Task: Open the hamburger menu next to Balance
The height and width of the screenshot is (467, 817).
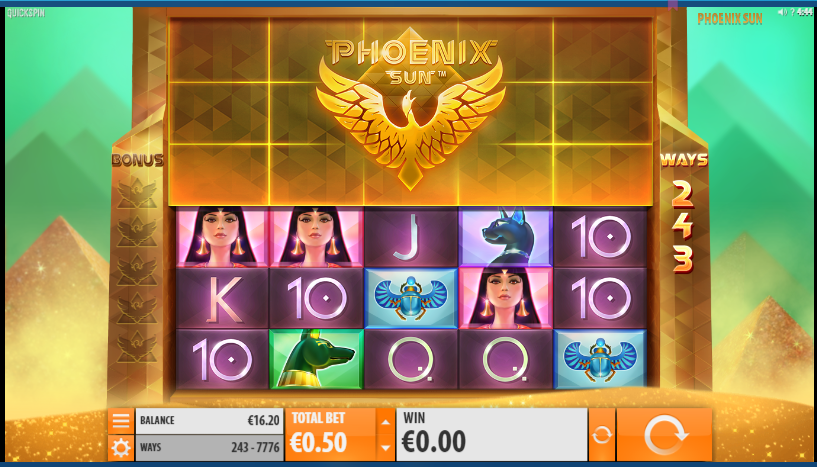Action: [121, 421]
